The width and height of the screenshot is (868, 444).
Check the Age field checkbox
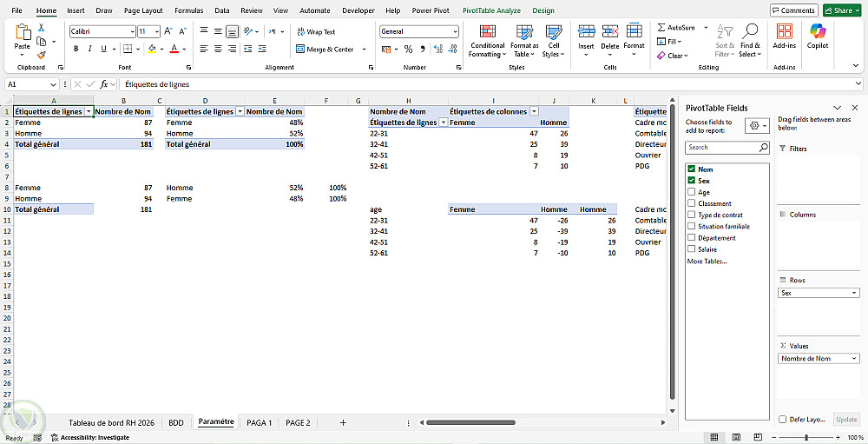[691, 192]
